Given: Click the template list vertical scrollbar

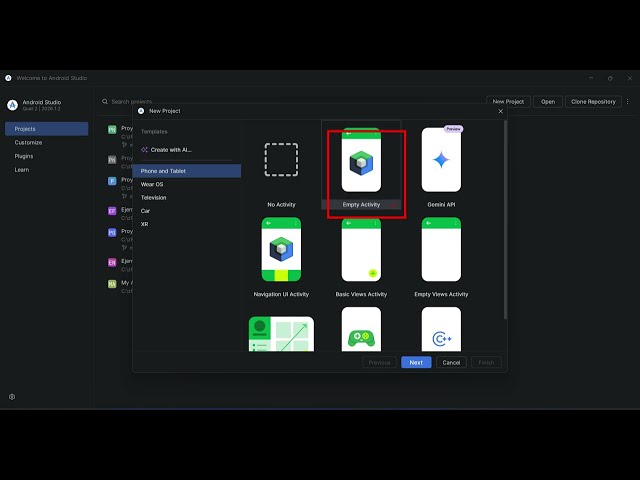Looking at the screenshot, I should click(506, 220).
